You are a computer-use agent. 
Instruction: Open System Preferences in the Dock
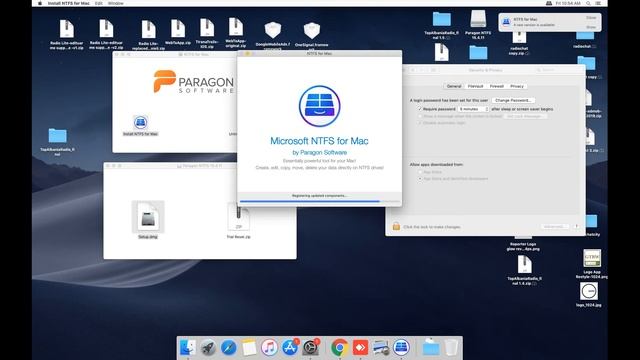click(x=310, y=348)
